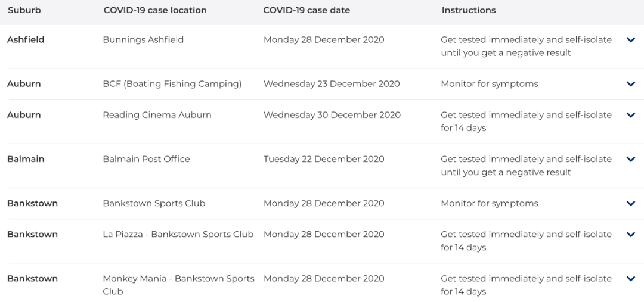Click Monkey Mania - Bankstown Sports Club text
The image size is (644, 302).
point(178,285)
